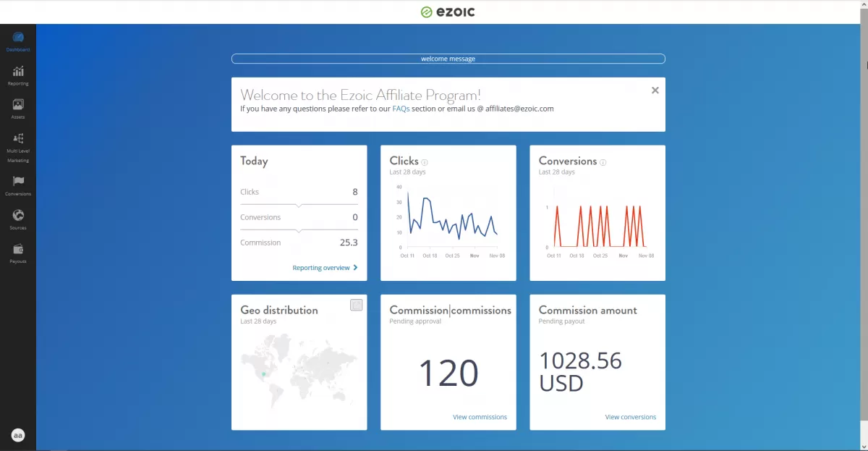Click the Geo distribution expand icon

tap(356, 305)
